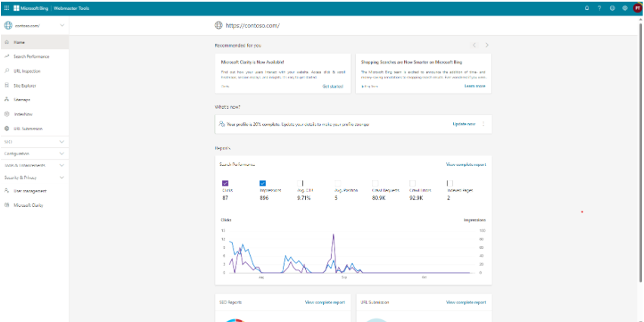Open URL Inspection page
The height and width of the screenshot is (322, 644).
35,71
